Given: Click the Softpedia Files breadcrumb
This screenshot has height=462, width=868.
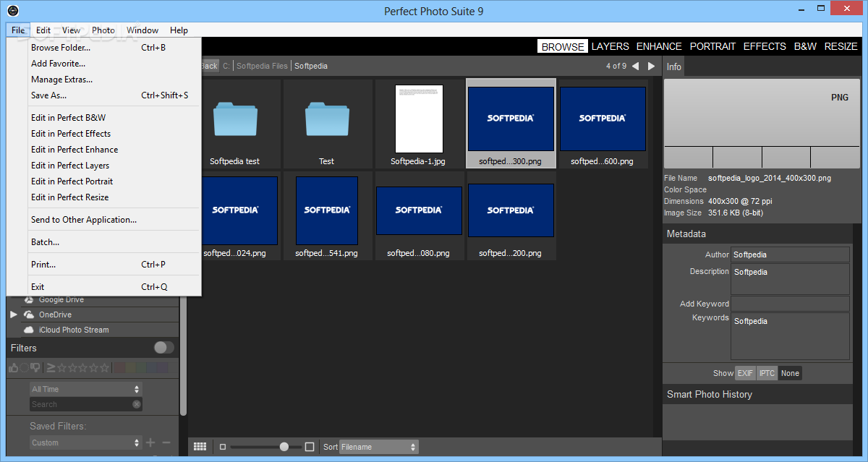Looking at the screenshot, I should [263, 66].
